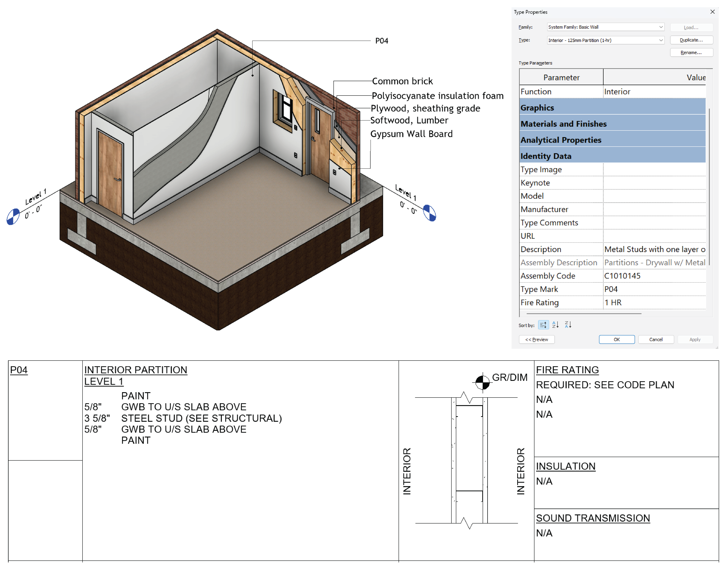Click the Rename... button
Image resolution: width=728 pixels, height=566 pixels.
(x=691, y=53)
